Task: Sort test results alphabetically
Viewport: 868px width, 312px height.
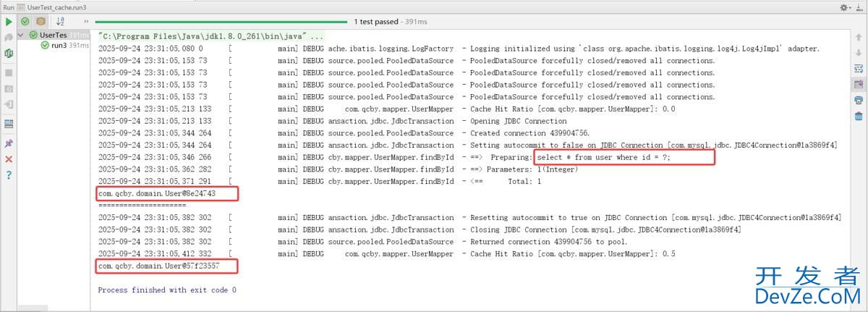Action: click(61, 22)
